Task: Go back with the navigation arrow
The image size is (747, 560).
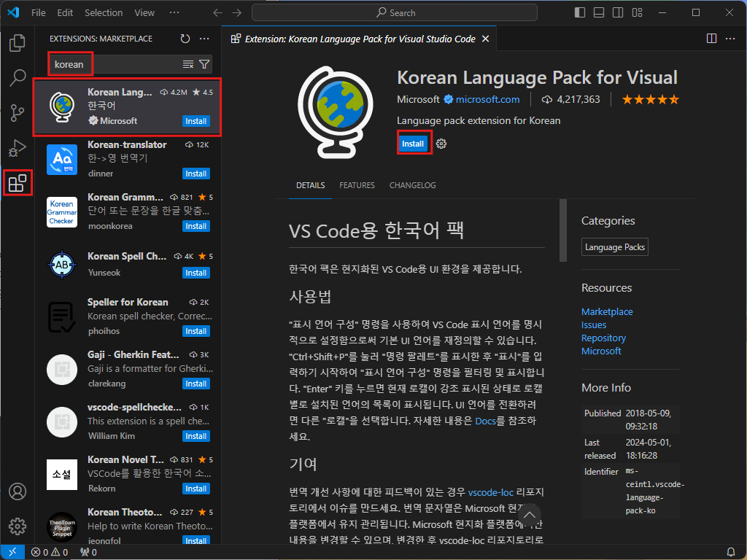Action: (217, 13)
